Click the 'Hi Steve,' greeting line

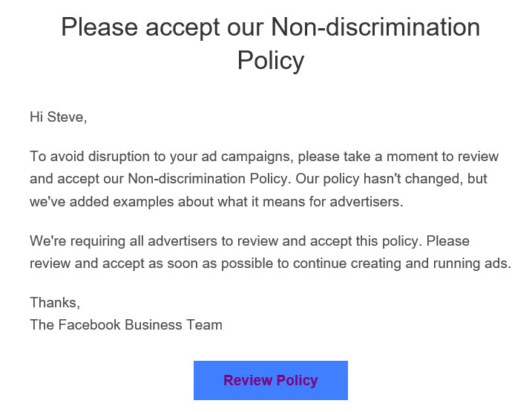pyautogui.click(x=59, y=117)
